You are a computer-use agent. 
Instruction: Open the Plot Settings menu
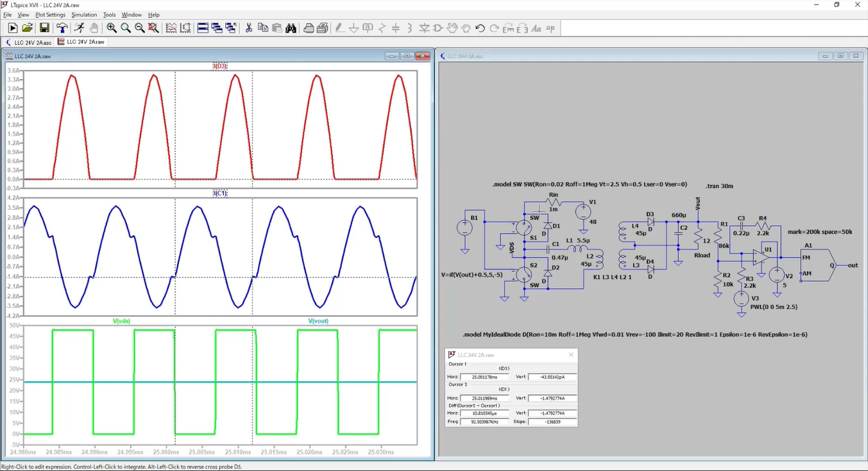(x=50, y=15)
